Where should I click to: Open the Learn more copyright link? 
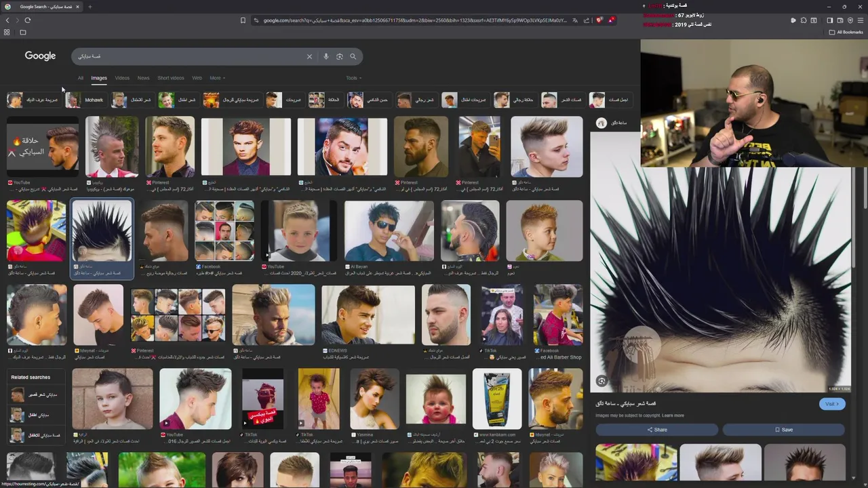[673, 415]
